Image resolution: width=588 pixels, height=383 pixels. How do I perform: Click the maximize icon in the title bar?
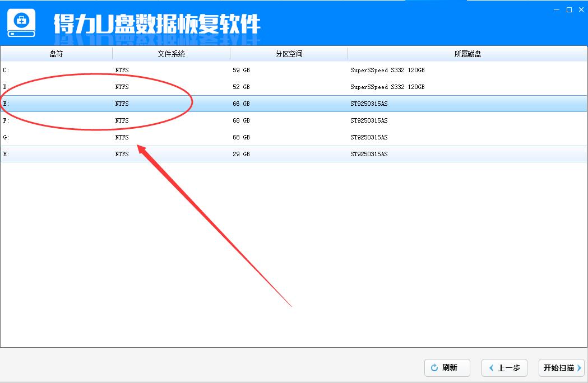568,10
